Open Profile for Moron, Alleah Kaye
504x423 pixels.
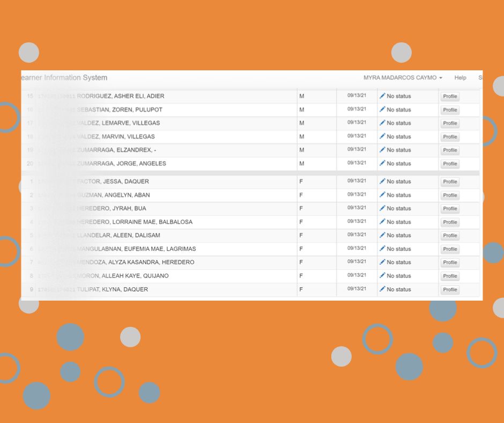coord(450,276)
